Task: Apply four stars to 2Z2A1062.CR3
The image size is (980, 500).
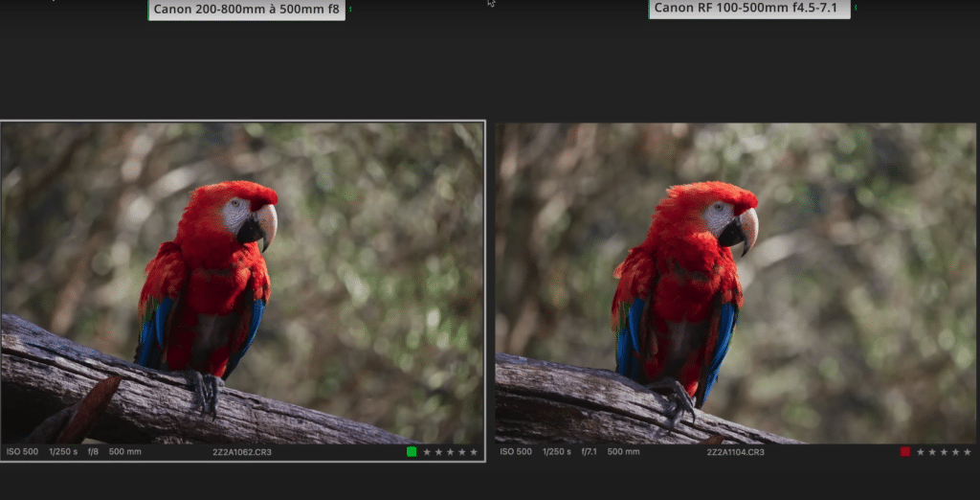Action: click(x=462, y=452)
